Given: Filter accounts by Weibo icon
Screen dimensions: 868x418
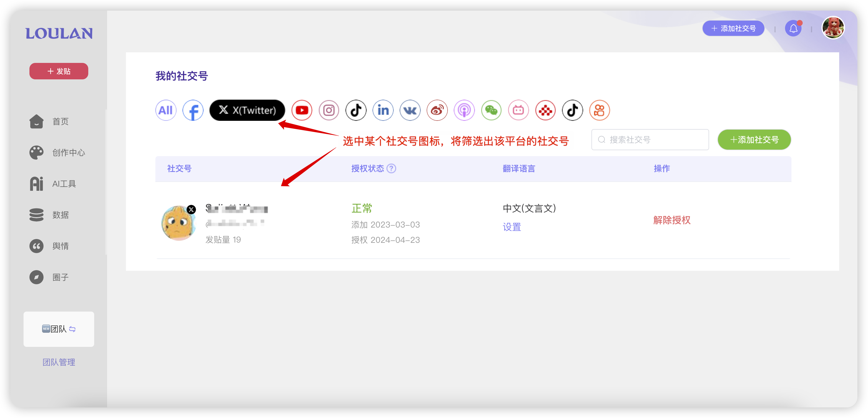Looking at the screenshot, I should tap(437, 110).
